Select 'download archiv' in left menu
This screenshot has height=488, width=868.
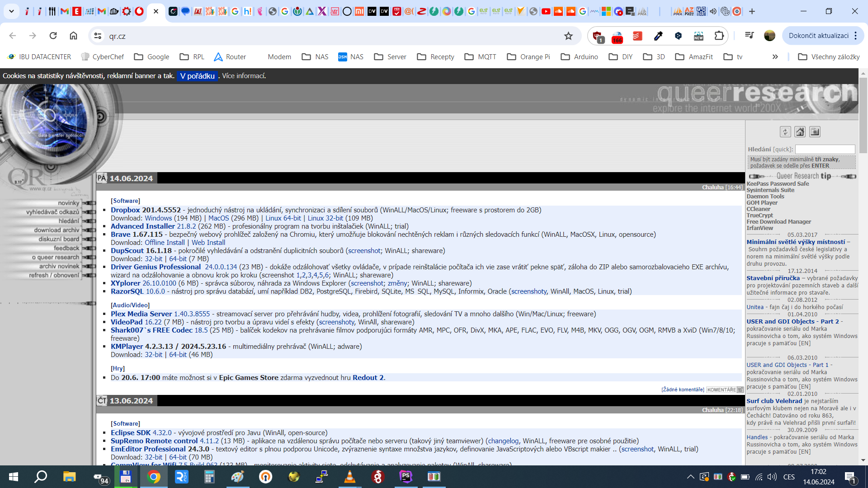coord(57,230)
